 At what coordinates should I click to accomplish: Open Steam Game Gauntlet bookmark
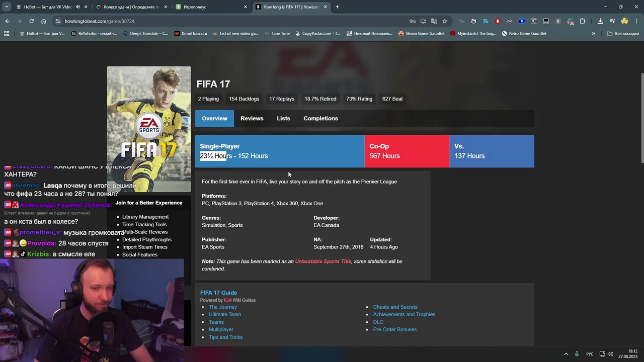(x=421, y=34)
